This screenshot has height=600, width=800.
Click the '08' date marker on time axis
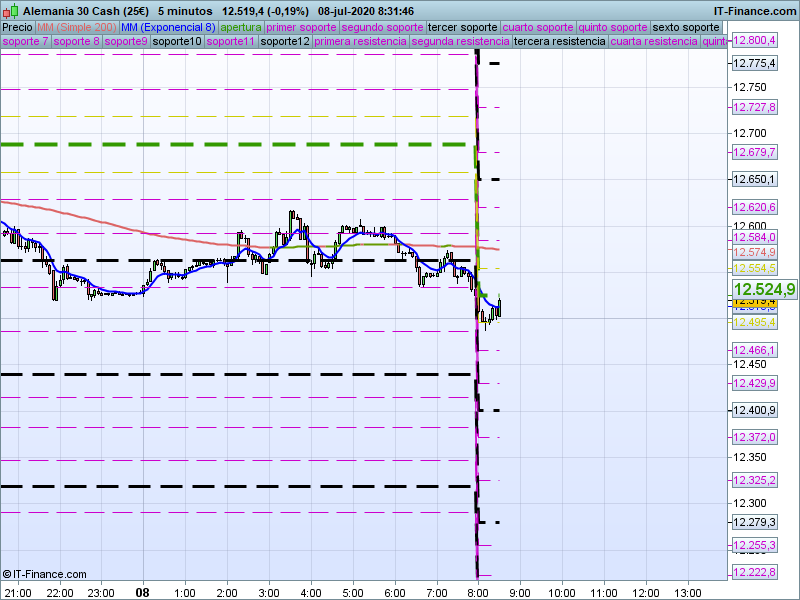pyautogui.click(x=143, y=592)
